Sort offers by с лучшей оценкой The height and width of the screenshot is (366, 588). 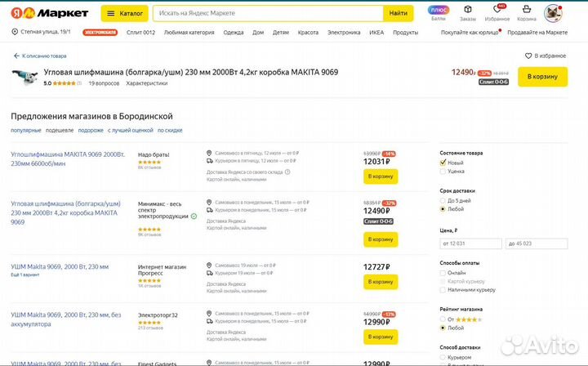[x=131, y=130]
